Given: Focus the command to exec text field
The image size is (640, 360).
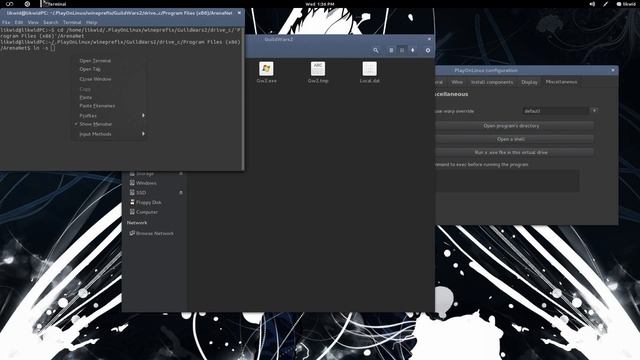Looking at the screenshot, I should pos(507,180).
